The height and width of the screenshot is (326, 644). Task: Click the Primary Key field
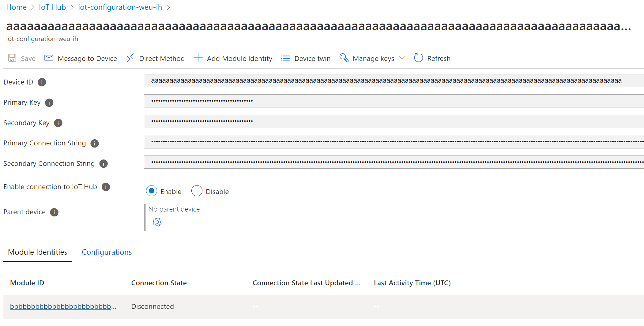(394, 101)
